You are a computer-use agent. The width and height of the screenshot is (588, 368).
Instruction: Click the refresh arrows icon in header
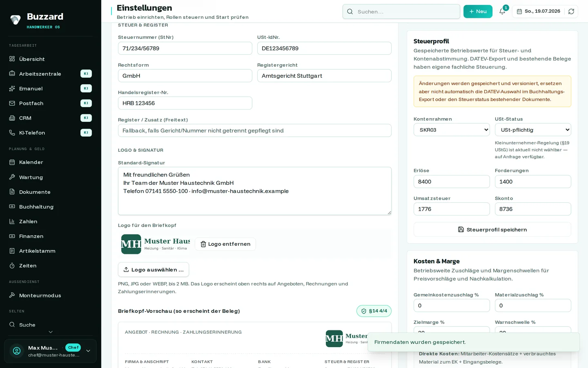pyautogui.click(x=571, y=11)
